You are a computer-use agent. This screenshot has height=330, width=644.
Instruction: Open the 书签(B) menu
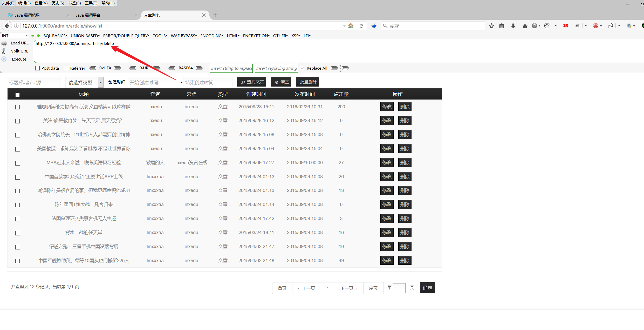tap(74, 3)
